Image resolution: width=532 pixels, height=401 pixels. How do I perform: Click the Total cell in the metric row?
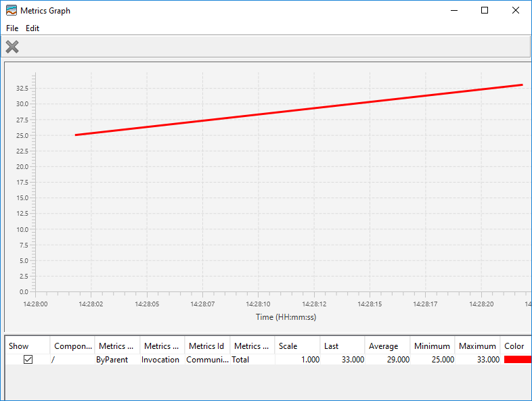(x=241, y=360)
